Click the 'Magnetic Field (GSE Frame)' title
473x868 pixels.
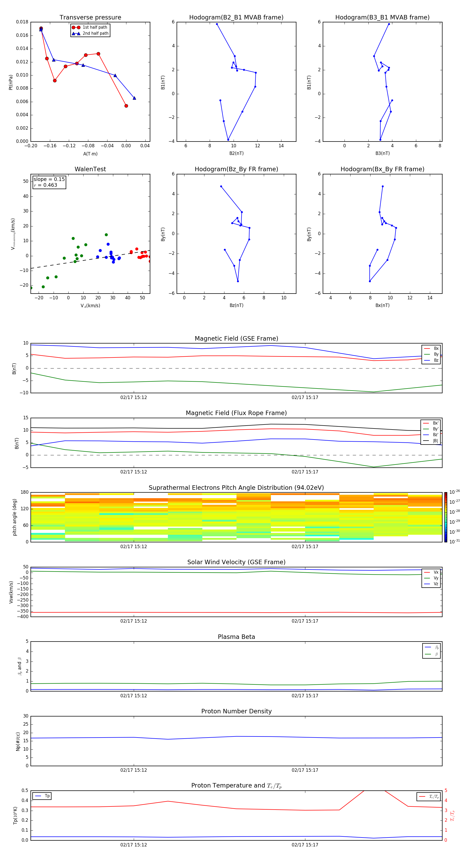click(236, 339)
